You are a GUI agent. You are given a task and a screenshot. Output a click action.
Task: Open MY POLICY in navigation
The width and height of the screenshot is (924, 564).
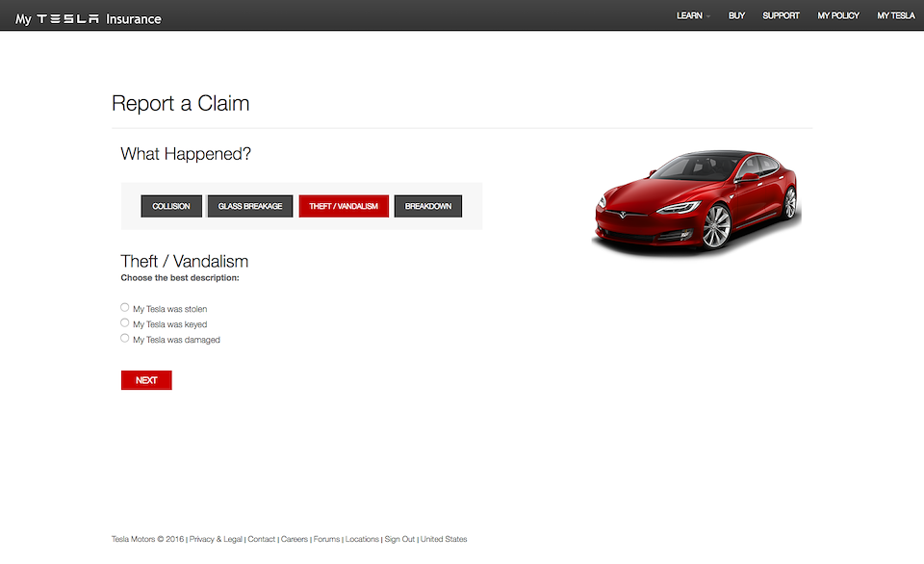point(838,15)
